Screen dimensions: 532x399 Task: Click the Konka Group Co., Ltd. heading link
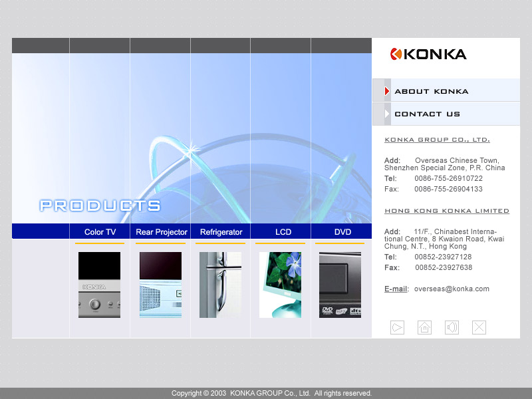(x=437, y=140)
